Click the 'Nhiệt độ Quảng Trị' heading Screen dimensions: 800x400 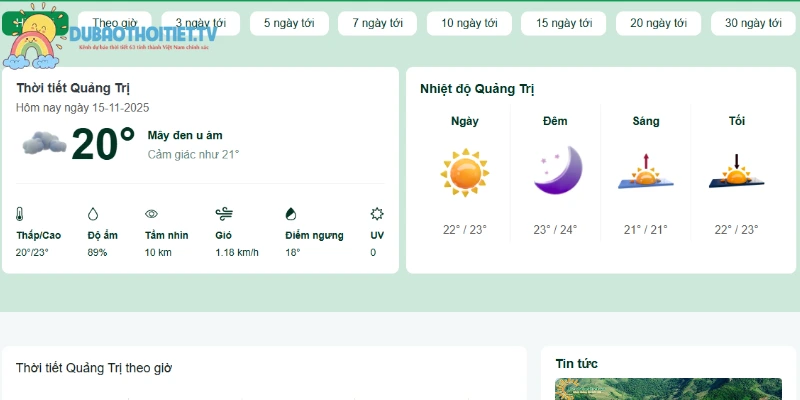point(477,89)
